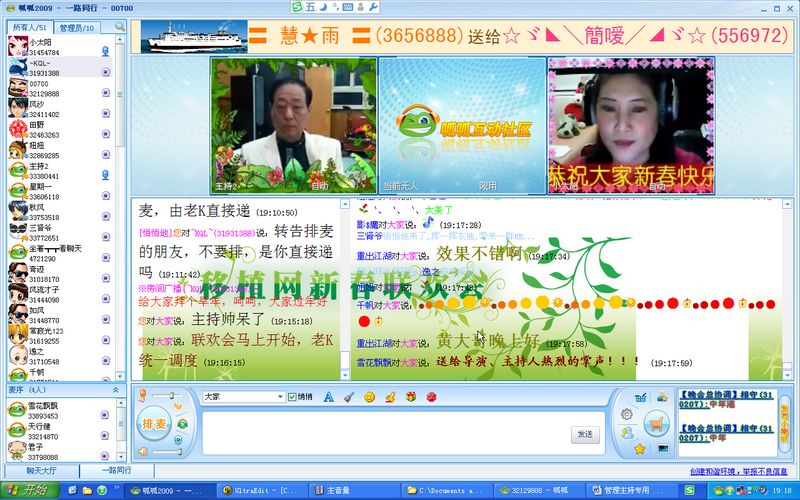Click the small screen picture icon near star
This screenshot has height=500, width=800.
coord(663,448)
